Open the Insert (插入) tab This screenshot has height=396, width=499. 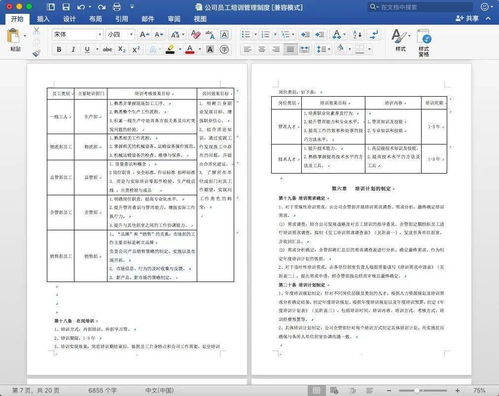[x=43, y=19]
